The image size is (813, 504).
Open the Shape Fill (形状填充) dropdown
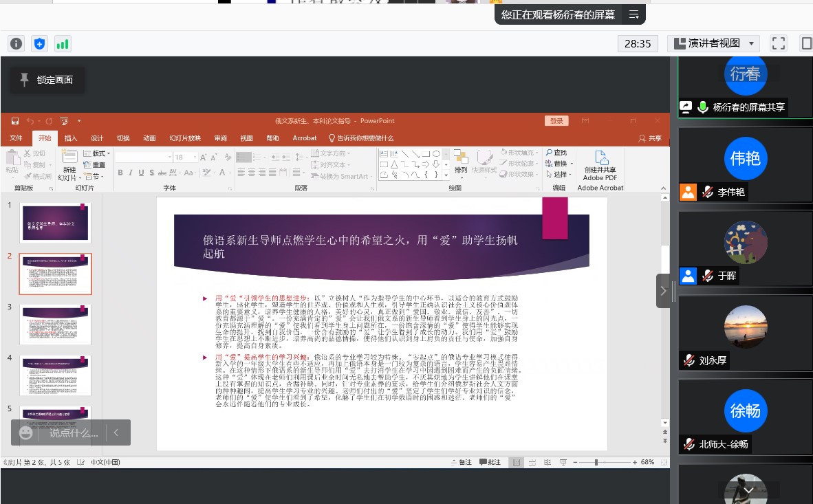point(523,153)
